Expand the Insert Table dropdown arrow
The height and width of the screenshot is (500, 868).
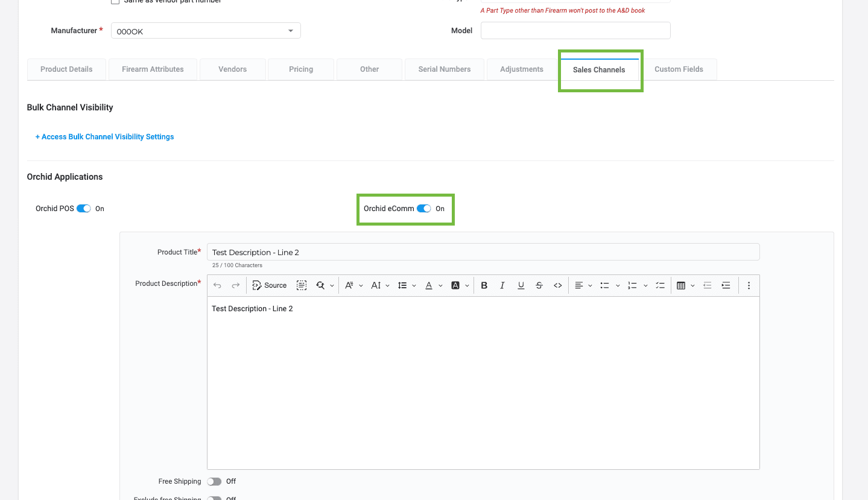pyautogui.click(x=692, y=286)
